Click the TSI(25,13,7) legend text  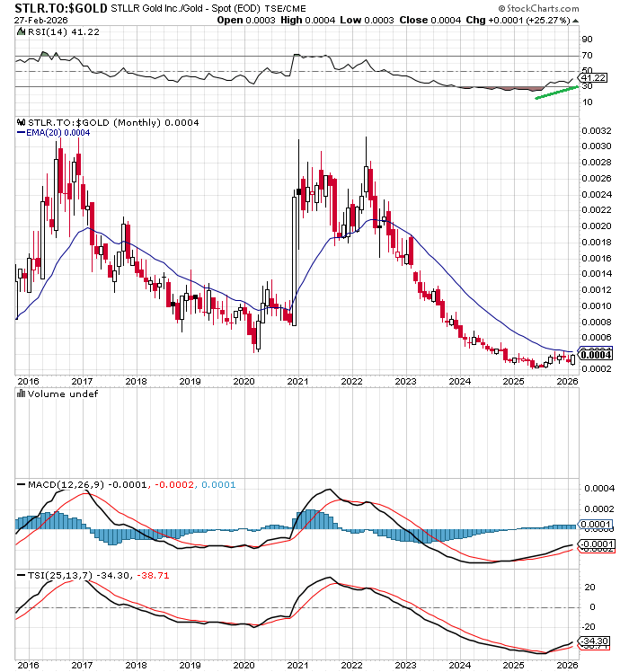(x=60, y=576)
